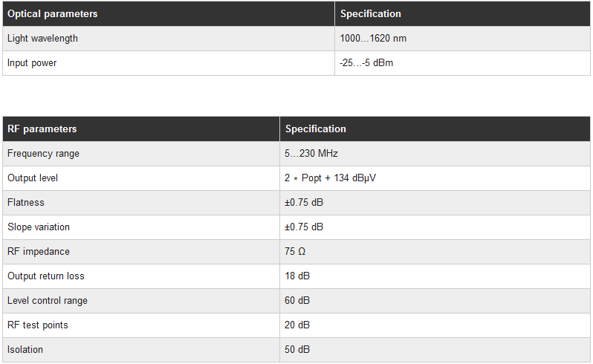Click the 60 dB control range value
This screenshot has height=364, width=593.
tap(297, 301)
